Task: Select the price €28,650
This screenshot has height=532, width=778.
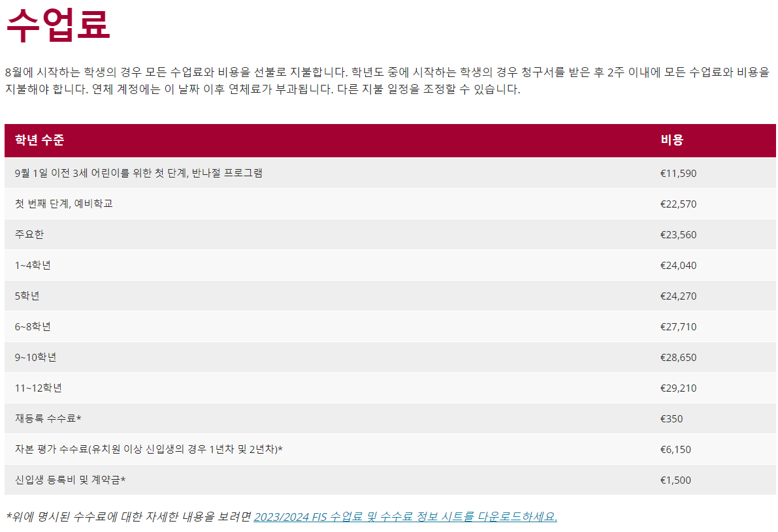Action: pos(678,358)
